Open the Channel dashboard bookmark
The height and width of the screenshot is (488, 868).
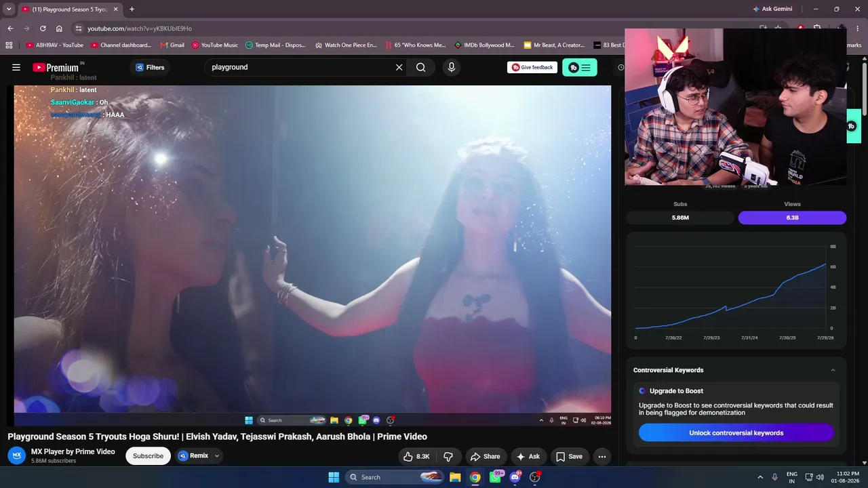pos(121,45)
